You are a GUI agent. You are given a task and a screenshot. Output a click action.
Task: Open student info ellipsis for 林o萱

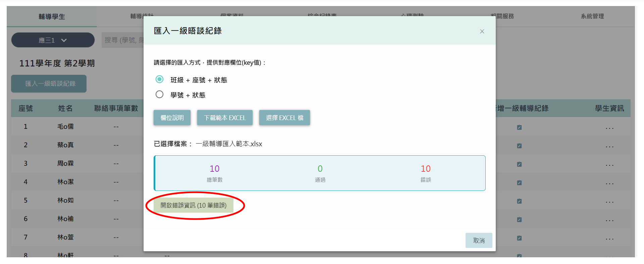[609, 239]
